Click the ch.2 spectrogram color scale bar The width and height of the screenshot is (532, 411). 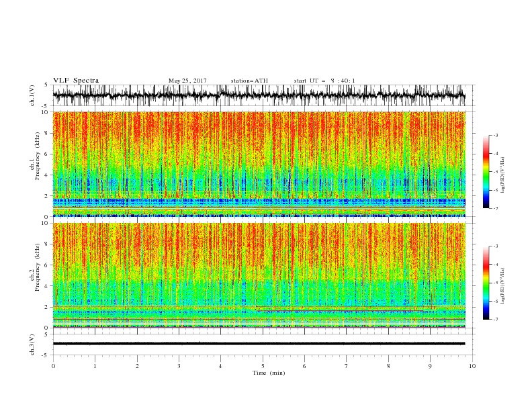[x=486, y=283]
